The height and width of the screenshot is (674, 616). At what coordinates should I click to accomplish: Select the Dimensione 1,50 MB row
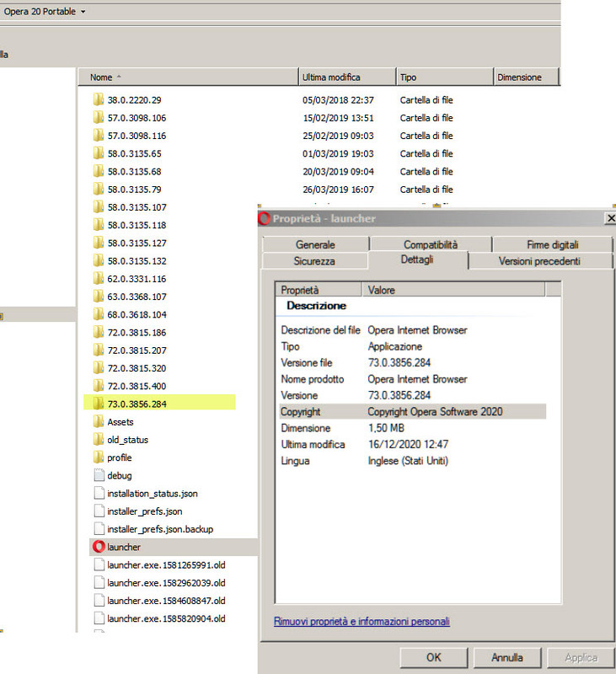pos(413,428)
